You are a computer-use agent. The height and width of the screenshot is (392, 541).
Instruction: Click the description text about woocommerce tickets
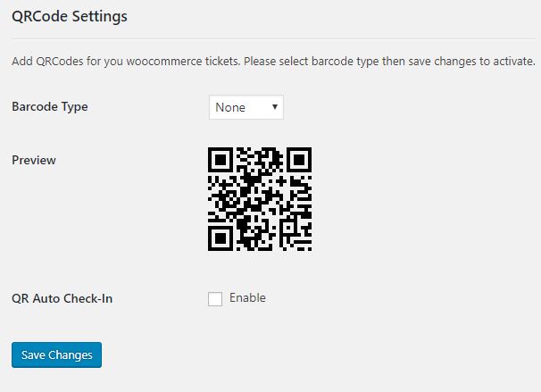pos(273,62)
